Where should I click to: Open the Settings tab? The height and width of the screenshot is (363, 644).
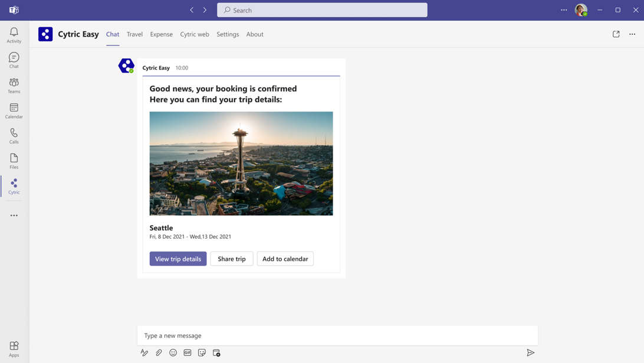(x=228, y=34)
